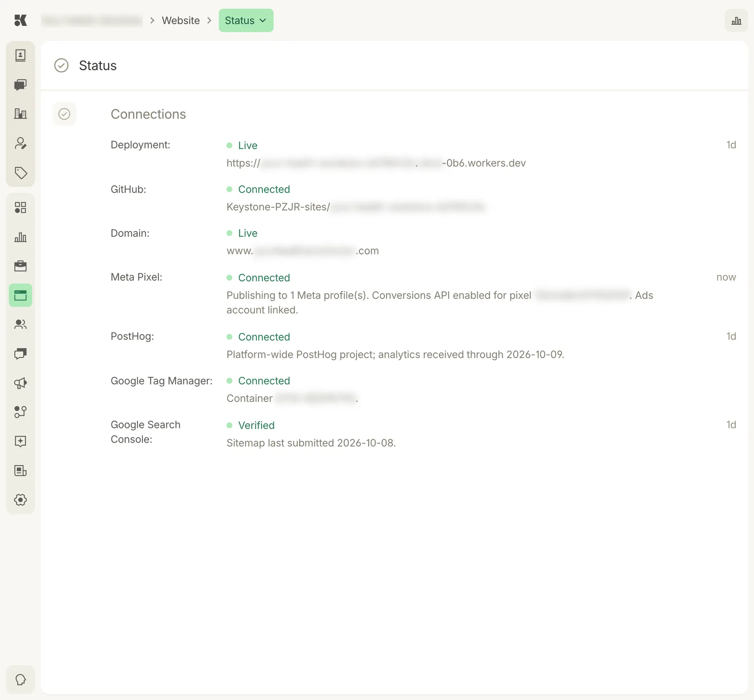754x700 pixels.
Task: Open the megaphone icon in the sidebar
Action: [x=20, y=383]
